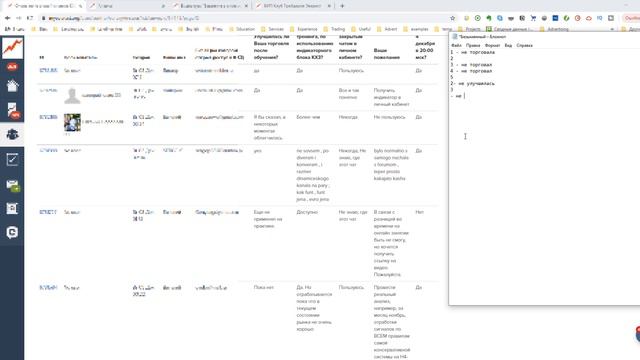This screenshot has width=640, height=360.
Task: Open the Experience bookmarks folder
Action: (x=304, y=29)
